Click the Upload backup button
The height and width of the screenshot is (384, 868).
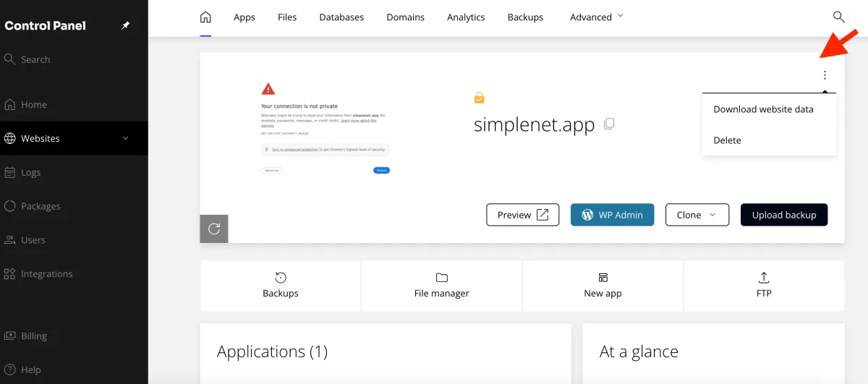click(784, 215)
